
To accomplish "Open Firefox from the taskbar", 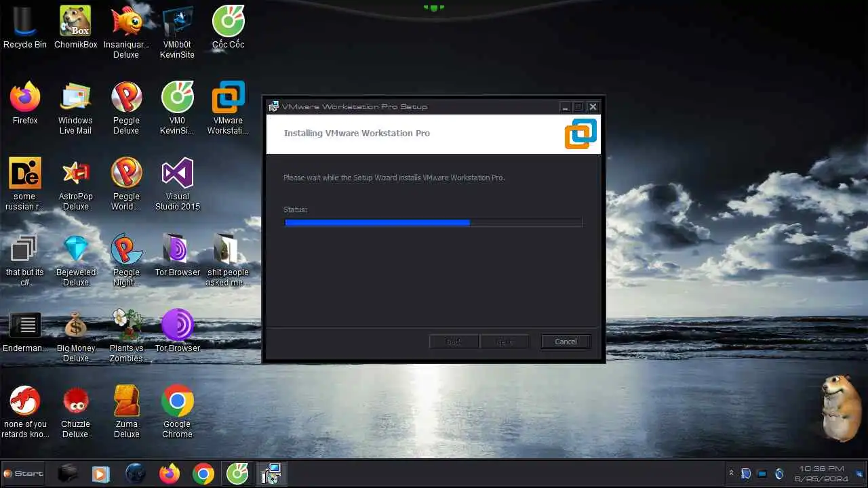I will click(170, 474).
